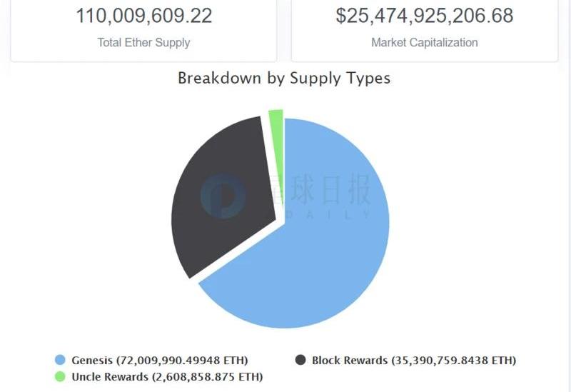
Task: Click the $25,474,925,206.68 market cap value
Action: [x=424, y=16]
